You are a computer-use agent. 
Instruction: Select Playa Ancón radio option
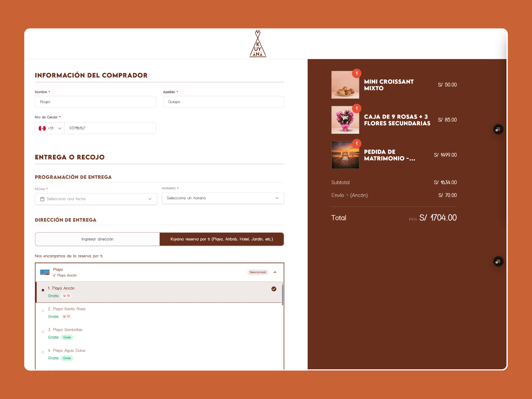coord(43,290)
